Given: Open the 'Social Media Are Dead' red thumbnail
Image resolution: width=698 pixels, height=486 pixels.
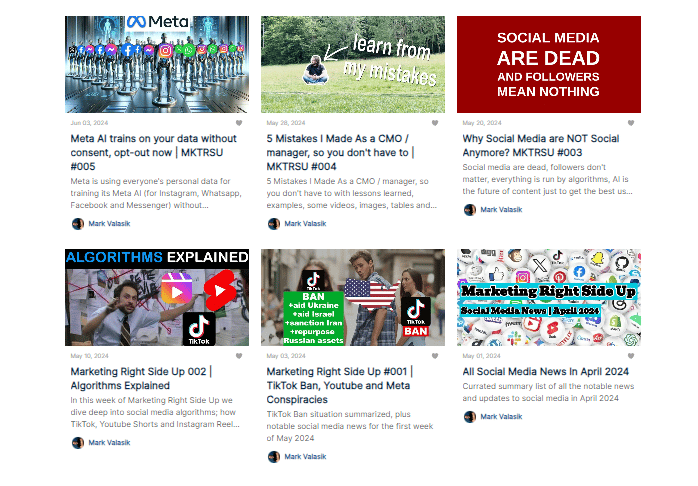Looking at the screenshot, I should coord(549,65).
